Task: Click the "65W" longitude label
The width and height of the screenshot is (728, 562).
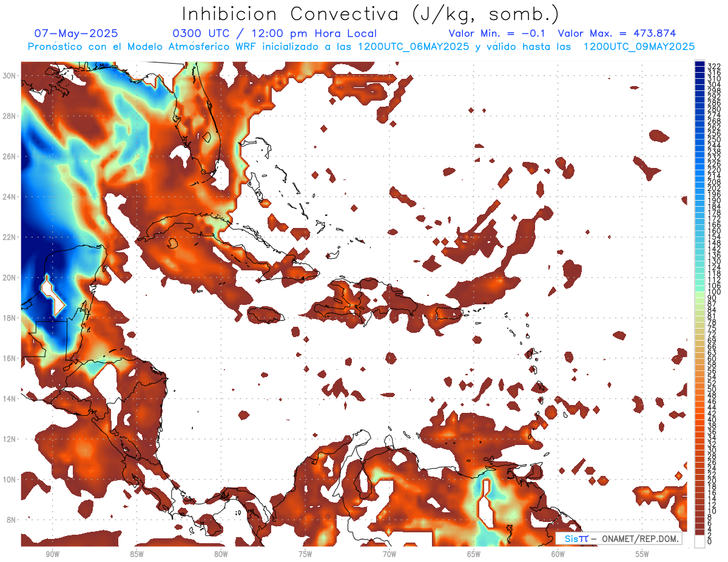Action: [x=474, y=554]
